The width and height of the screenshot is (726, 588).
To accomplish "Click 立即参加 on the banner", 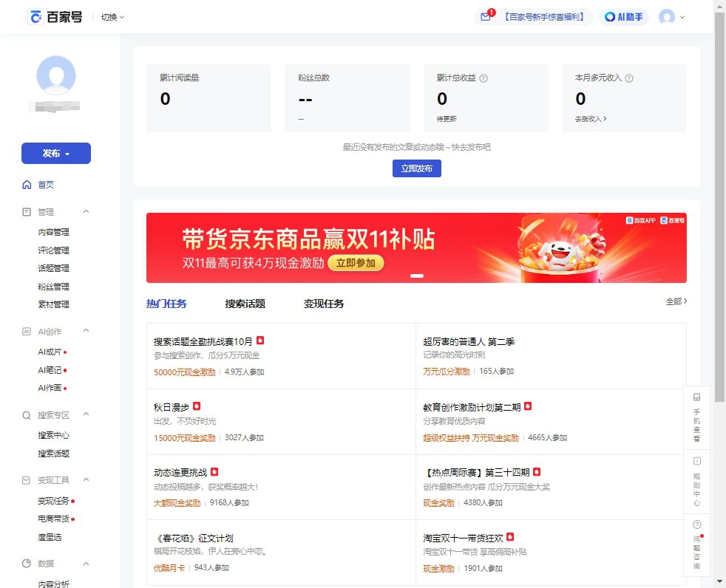I will click(x=356, y=263).
